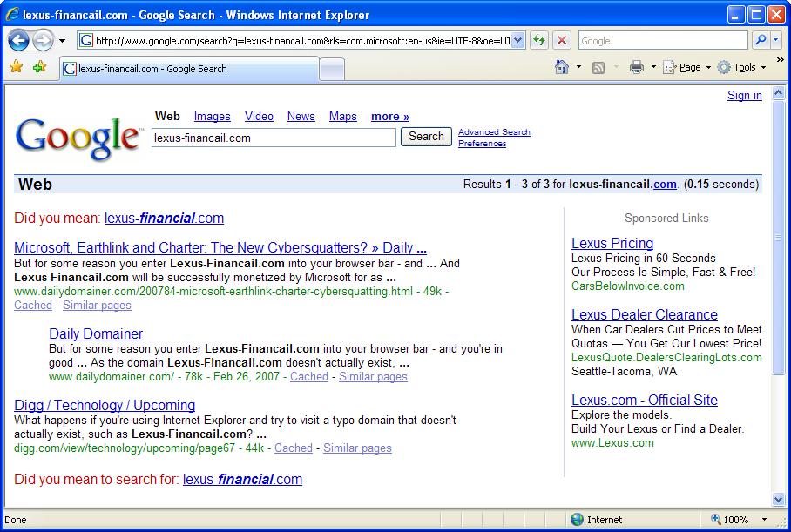Click the Google query field containing lexus-financail.com
The image size is (791, 532).
pyautogui.click(x=273, y=138)
